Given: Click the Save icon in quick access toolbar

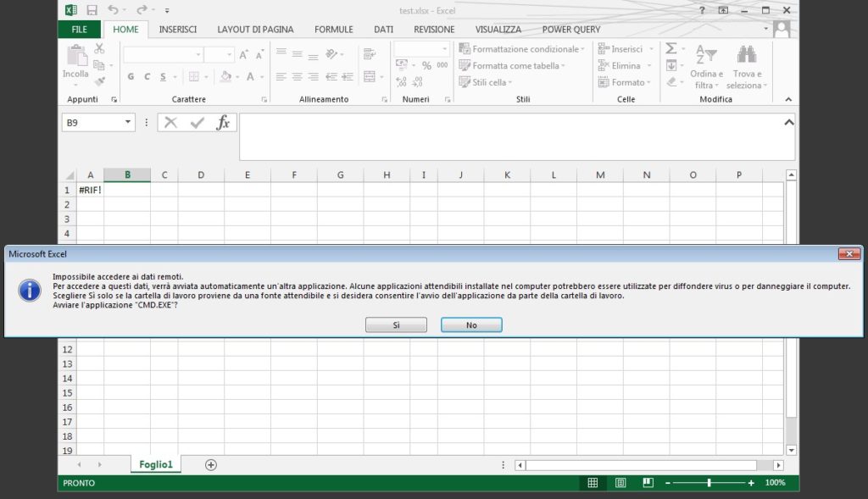Looking at the screenshot, I should (92, 10).
